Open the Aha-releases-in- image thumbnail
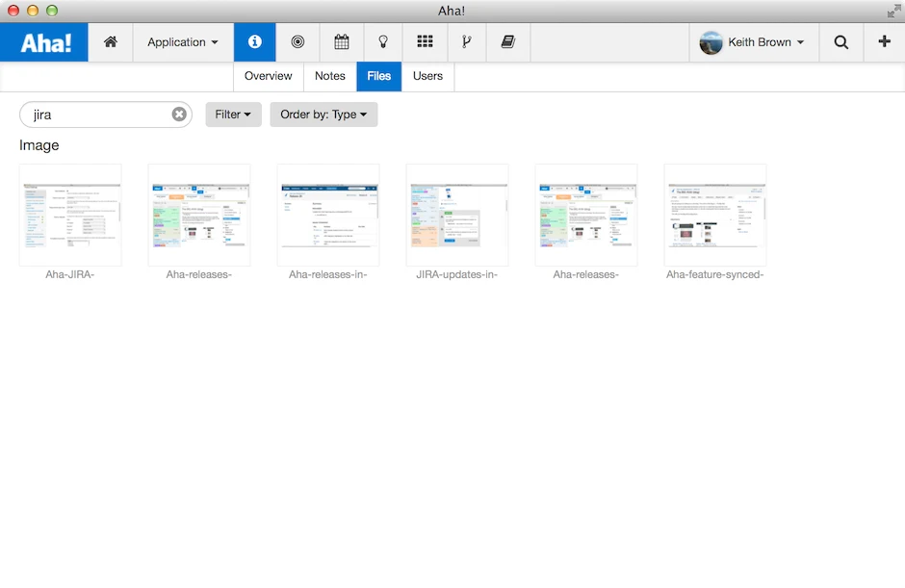The width and height of the screenshot is (905, 588). (x=328, y=216)
